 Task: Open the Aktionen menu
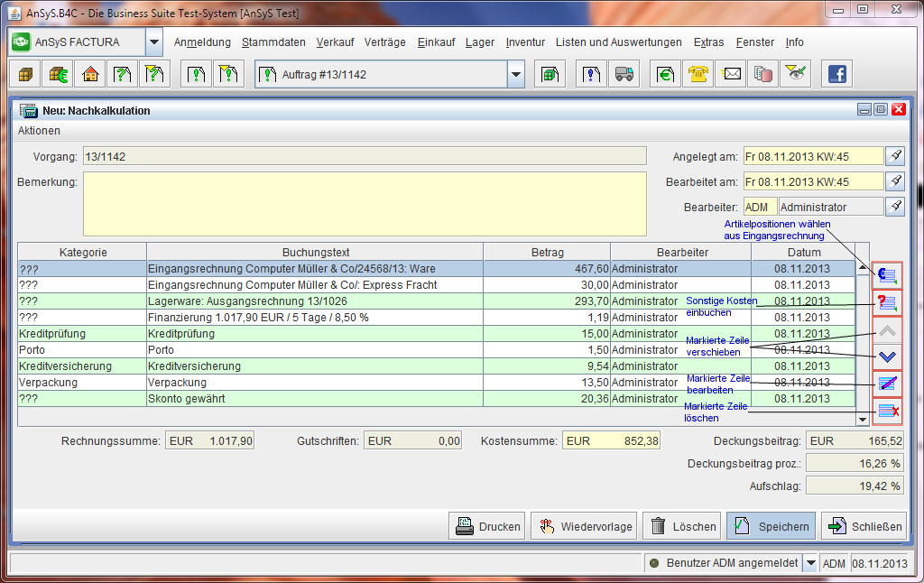pos(39,131)
